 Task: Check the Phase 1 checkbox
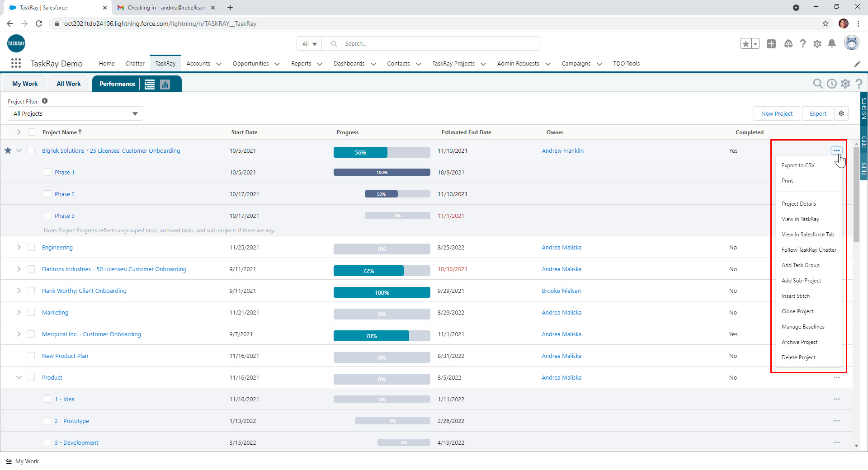(x=47, y=172)
